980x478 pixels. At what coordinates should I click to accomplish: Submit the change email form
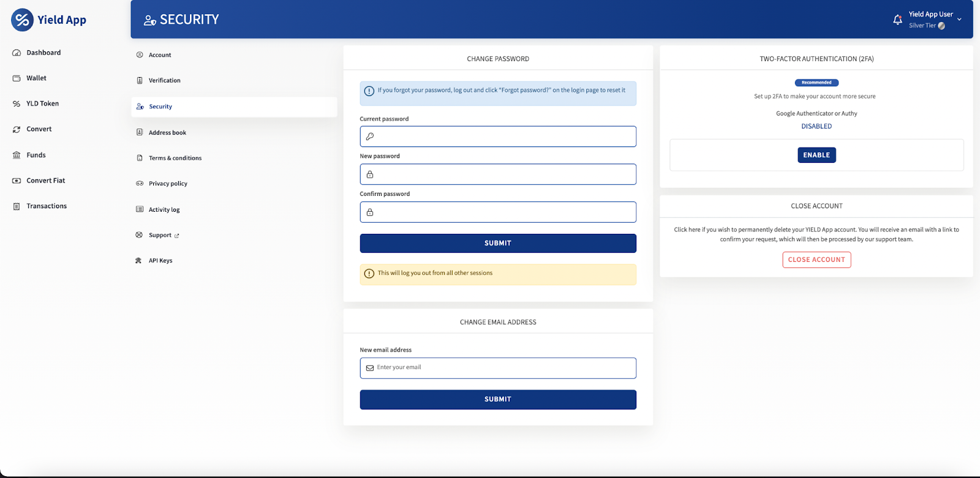(498, 400)
